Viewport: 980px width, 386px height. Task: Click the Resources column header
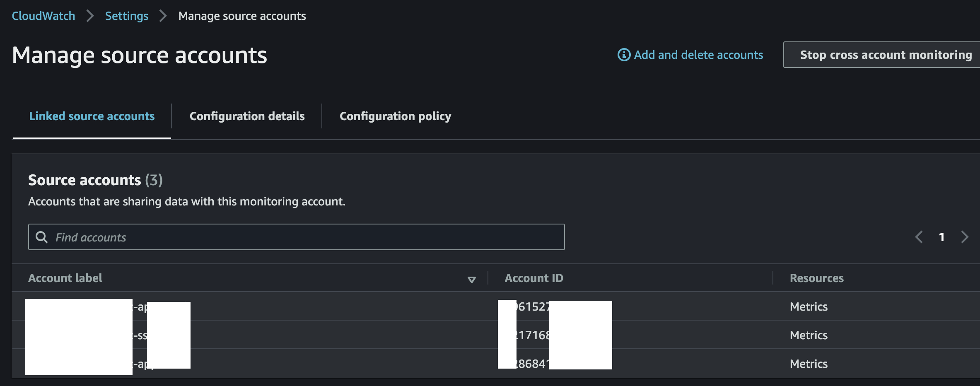pyautogui.click(x=816, y=278)
